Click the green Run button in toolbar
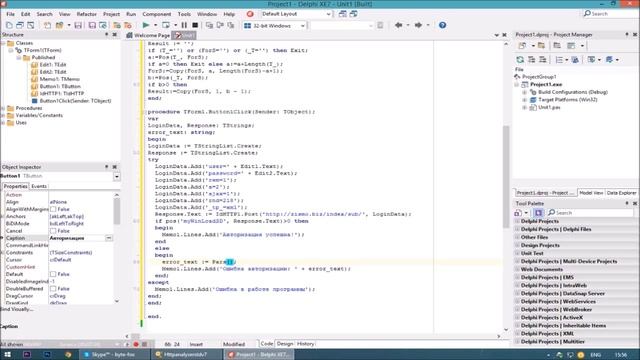Screen dimensions: 640x360 (x=146, y=25)
